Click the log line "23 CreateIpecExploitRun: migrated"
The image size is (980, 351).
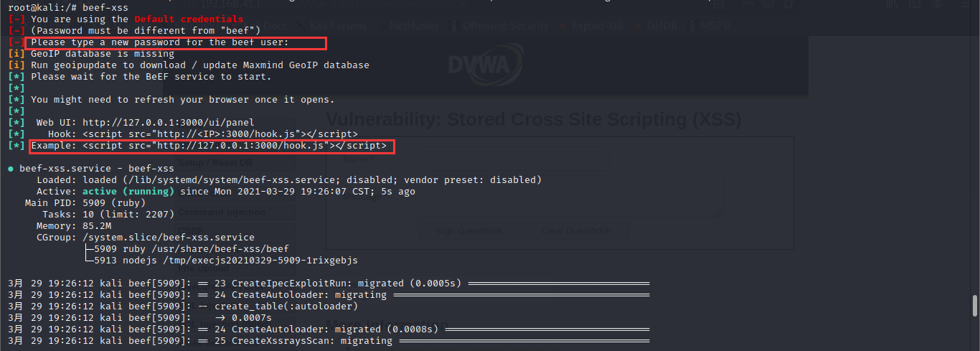tap(329, 284)
